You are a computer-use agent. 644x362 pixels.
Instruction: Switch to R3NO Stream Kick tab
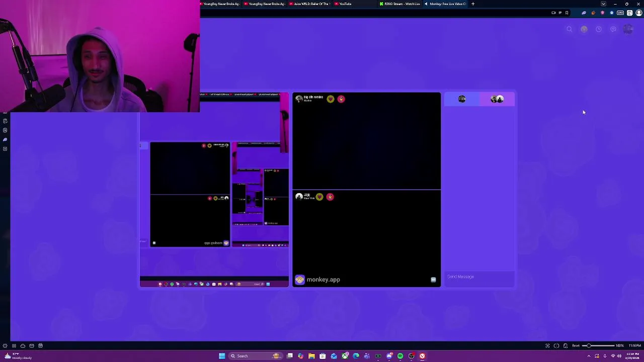pos(400,4)
